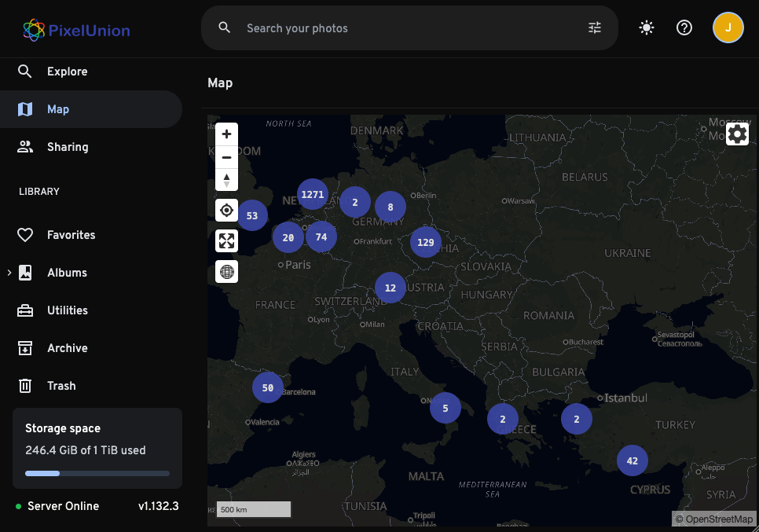Open the Favorites library
This screenshot has height=532, width=759.
[x=70, y=234]
